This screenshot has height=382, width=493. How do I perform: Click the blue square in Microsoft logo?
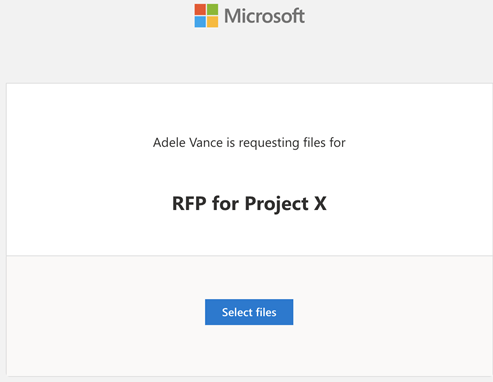[200, 22]
